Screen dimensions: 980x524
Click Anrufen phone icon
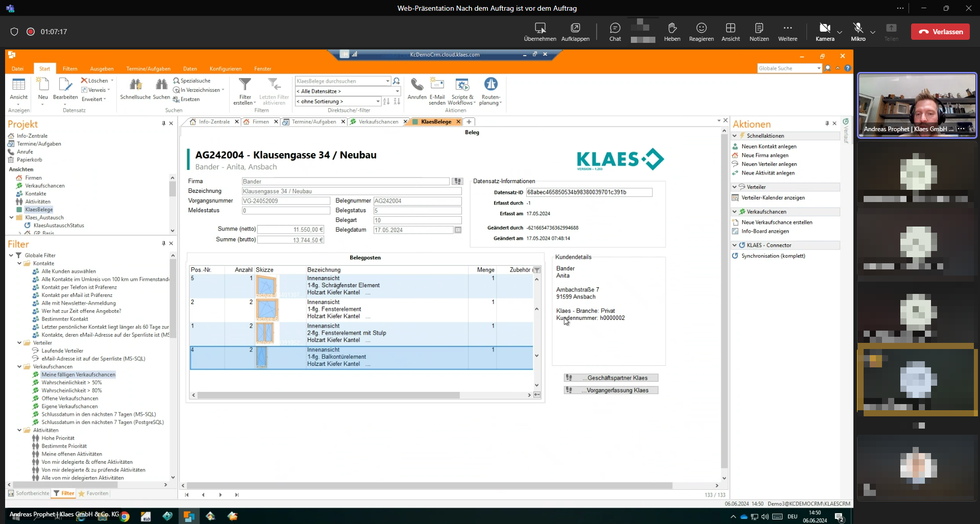pyautogui.click(x=417, y=89)
